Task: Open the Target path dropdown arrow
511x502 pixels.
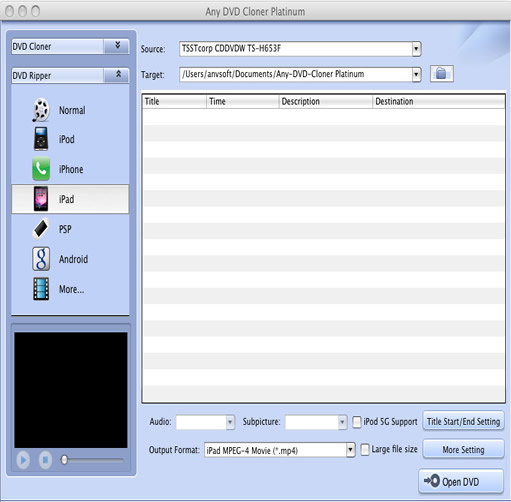Action: click(416, 74)
